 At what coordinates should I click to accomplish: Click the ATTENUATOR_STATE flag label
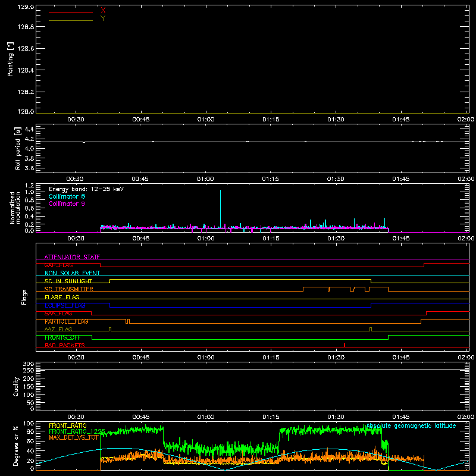(x=72, y=257)
